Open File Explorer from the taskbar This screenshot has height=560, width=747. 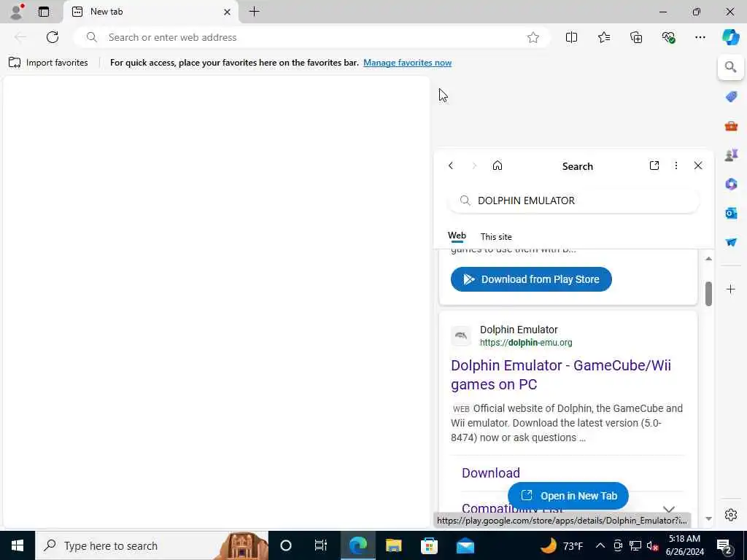pos(393,545)
